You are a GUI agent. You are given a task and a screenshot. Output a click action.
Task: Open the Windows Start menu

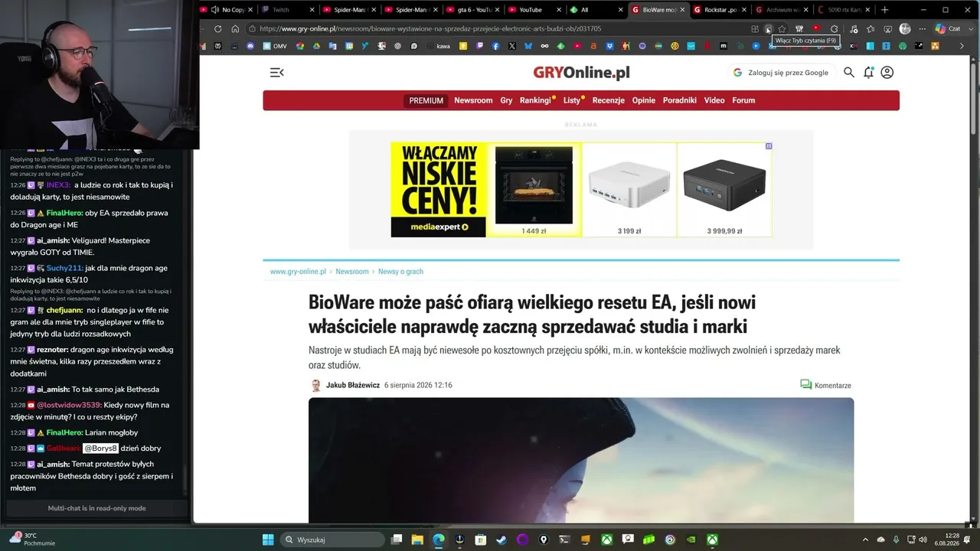(x=268, y=540)
